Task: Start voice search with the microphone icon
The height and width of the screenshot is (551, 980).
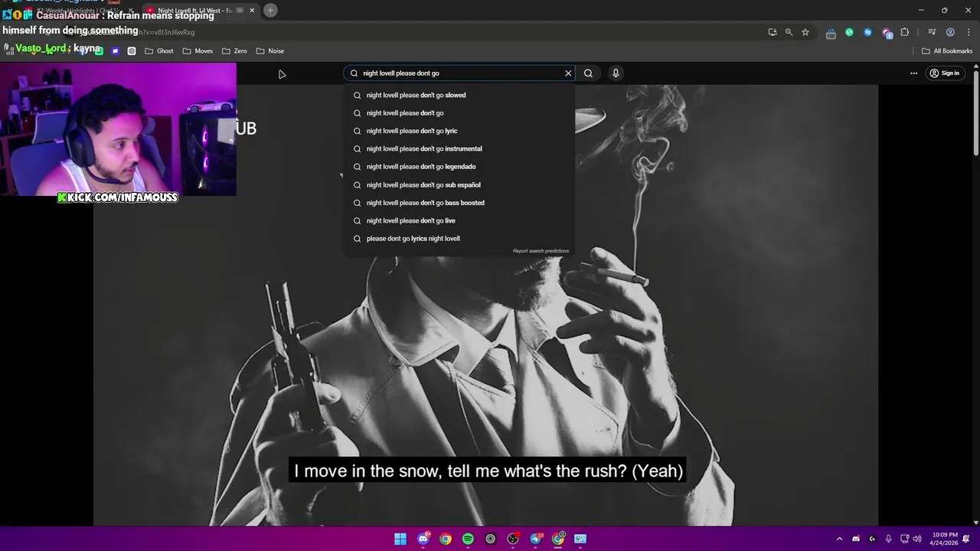Action: point(616,73)
